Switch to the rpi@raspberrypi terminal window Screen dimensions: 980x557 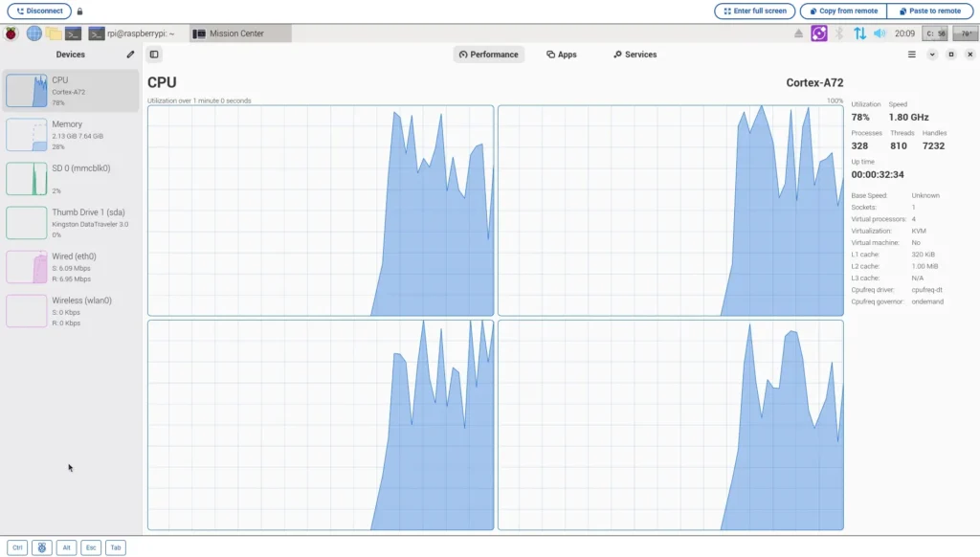coord(132,33)
